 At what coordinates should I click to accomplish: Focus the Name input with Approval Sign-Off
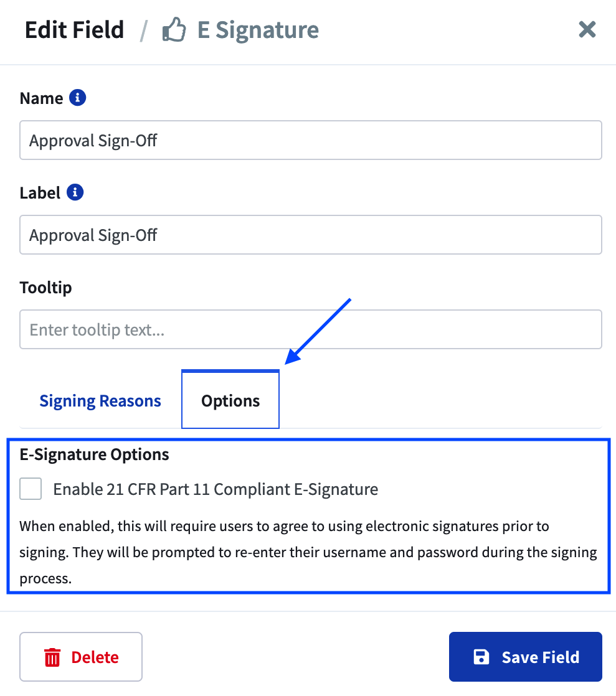pos(310,140)
